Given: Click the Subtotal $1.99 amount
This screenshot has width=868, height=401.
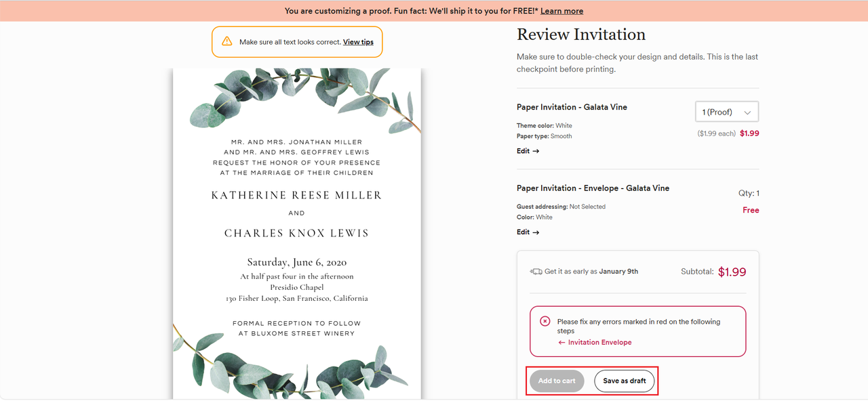Looking at the screenshot, I should coord(732,272).
